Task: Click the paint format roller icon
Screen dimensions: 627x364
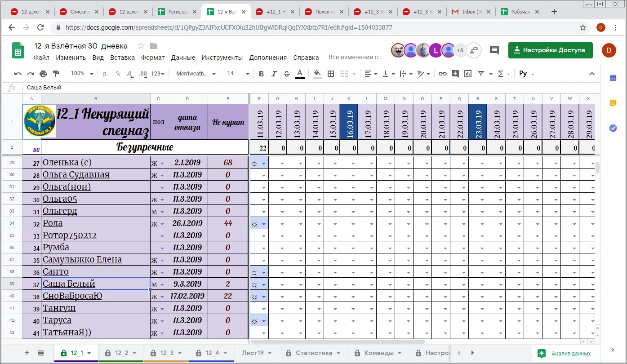Action: coord(56,74)
